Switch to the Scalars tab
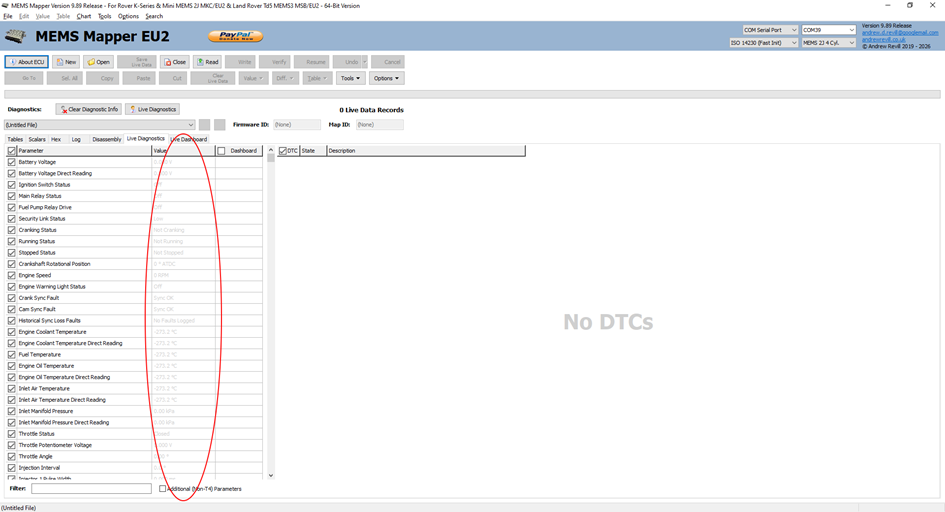This screenshot has height=512, width=945. point(37,139)
